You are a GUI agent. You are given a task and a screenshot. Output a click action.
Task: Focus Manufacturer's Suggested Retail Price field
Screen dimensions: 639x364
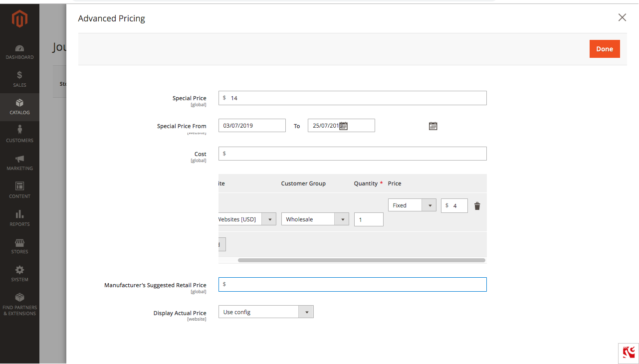click(x=352, y=284)
